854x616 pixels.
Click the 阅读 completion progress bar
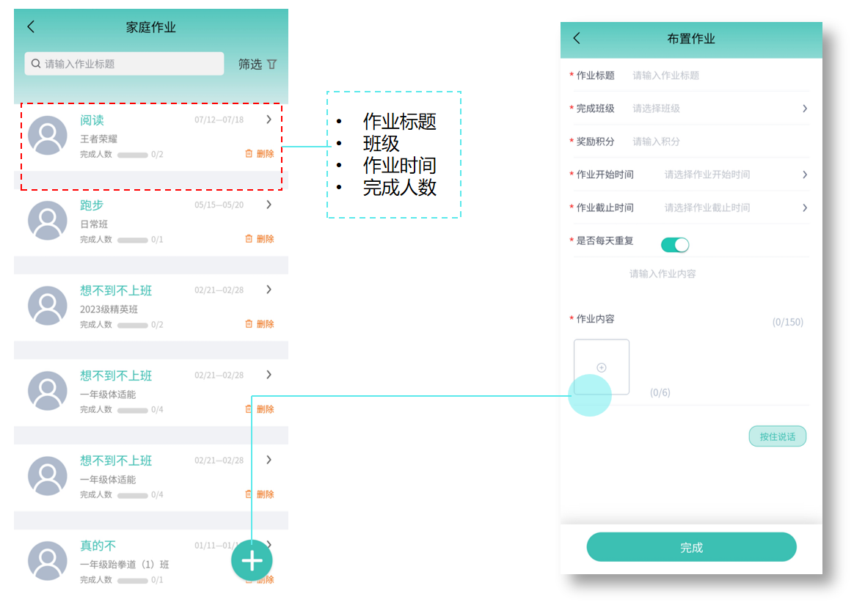tap(132, 155)
